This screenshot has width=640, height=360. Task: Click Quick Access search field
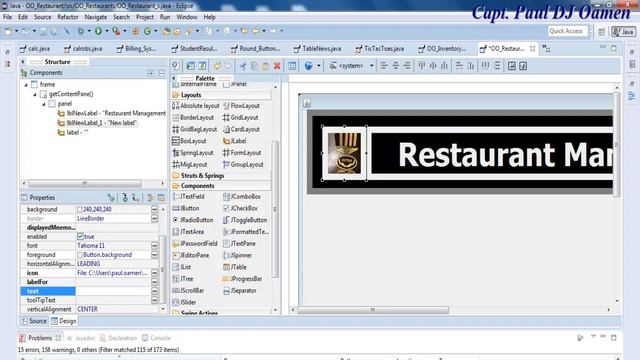pyautogui.click(x=568, y=31)
